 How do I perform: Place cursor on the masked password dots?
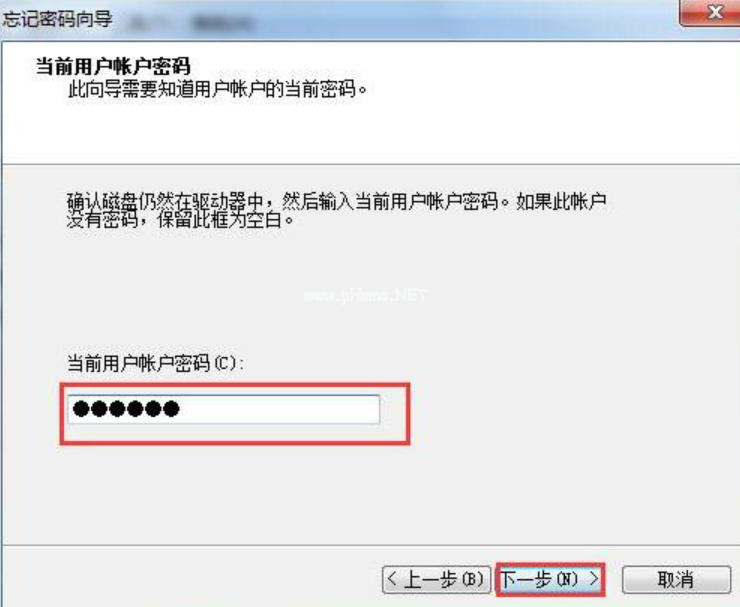click(x=126, y=409)
